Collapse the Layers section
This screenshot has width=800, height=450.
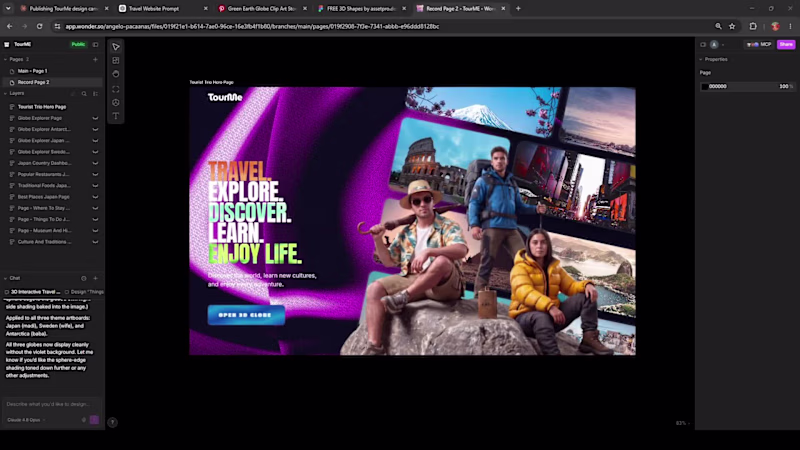[5, 94]
